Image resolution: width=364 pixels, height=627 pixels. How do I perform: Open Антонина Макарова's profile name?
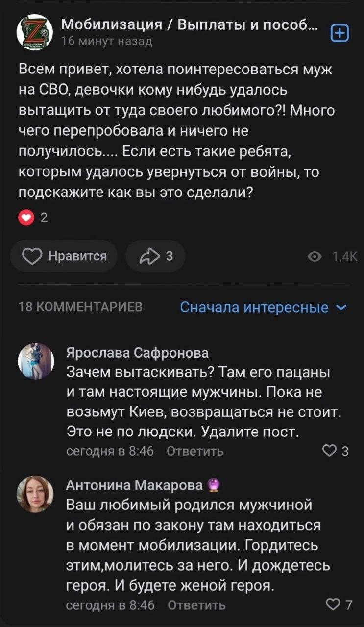coord(134,485)
